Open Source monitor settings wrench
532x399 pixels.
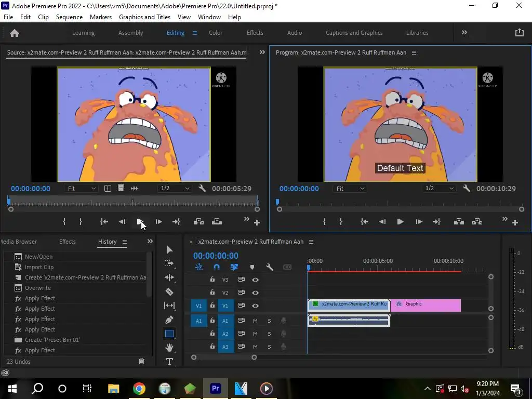click(x=202, y=188)
